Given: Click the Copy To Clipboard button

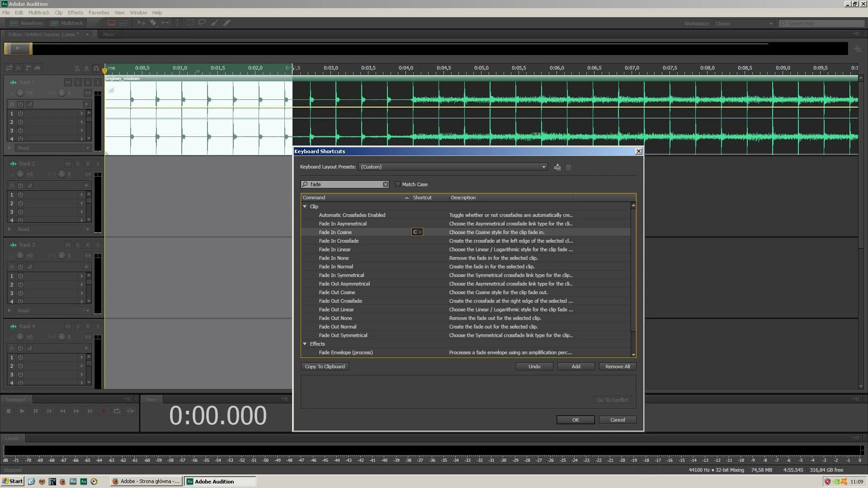Looking at the screenshot, I should pos(325,366).
